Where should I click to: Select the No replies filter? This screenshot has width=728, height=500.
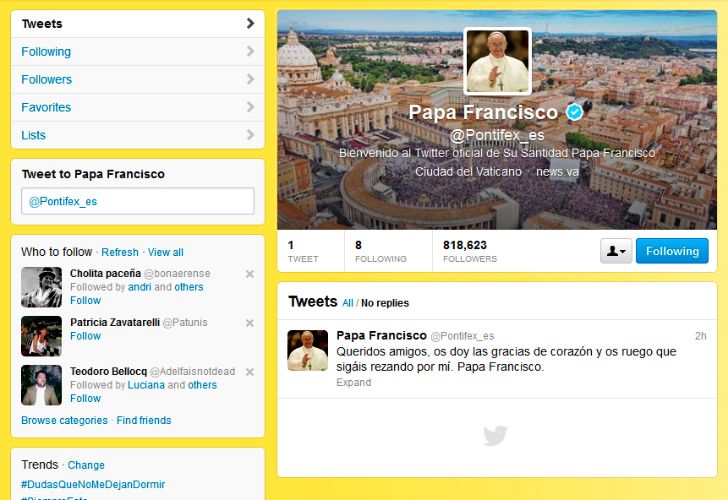click(x=385, y=303)
